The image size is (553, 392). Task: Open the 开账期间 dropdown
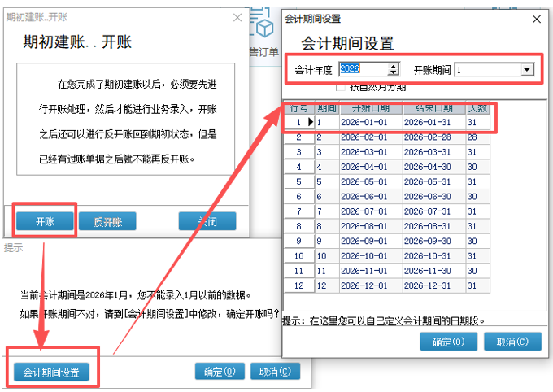(526, 71)
